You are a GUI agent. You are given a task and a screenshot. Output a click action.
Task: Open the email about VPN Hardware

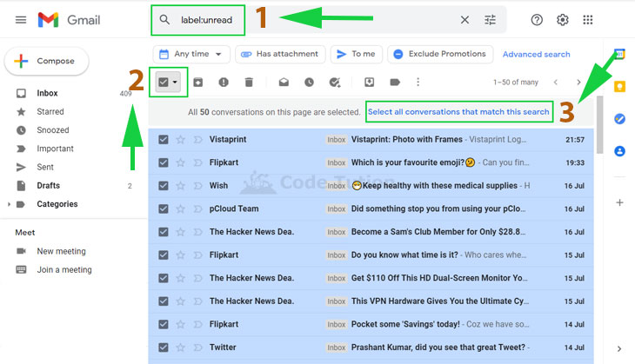(x=371, y=301)
